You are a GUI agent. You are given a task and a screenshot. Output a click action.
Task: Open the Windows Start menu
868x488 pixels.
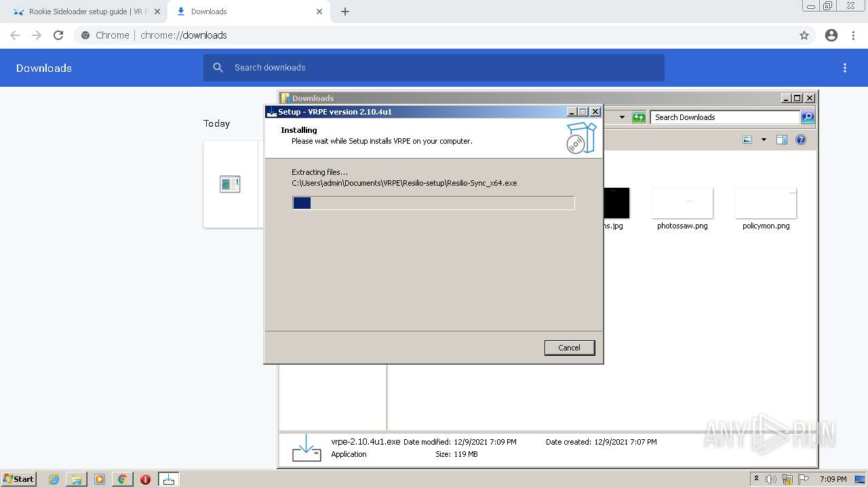point(19,479)
